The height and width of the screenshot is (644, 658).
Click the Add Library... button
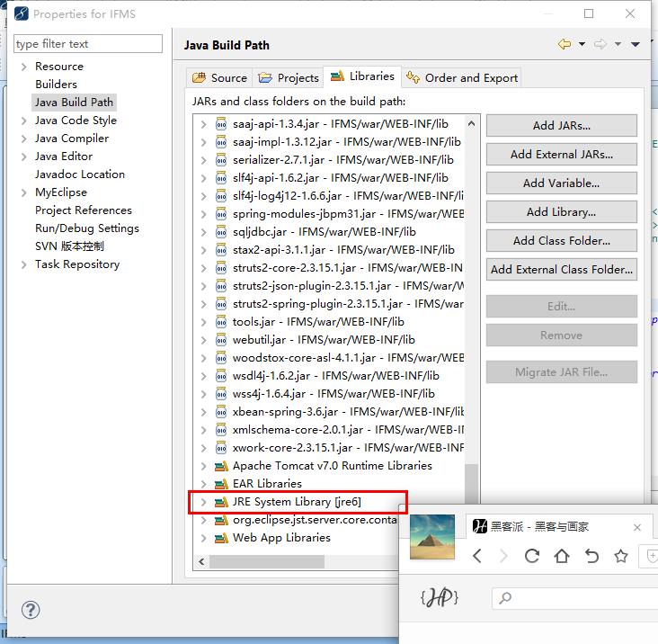(561, 212)
